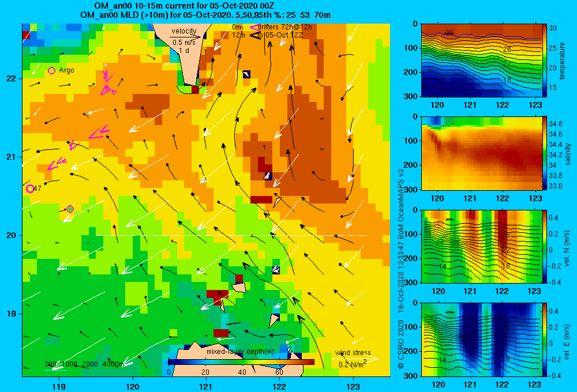577x392 pixels.
Task: Click x-axis label 120 under vel. E panel
Action: pyautogui.click(x=437, y=385)
